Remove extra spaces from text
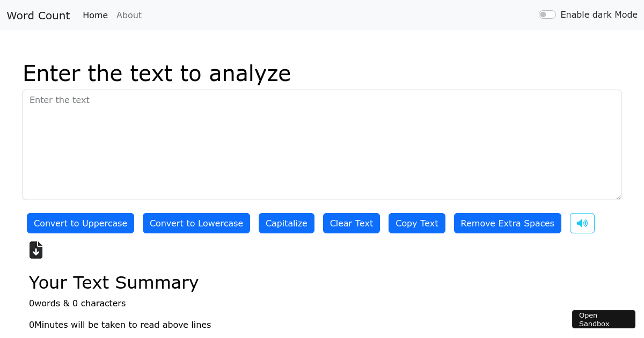 click(507, 223)
